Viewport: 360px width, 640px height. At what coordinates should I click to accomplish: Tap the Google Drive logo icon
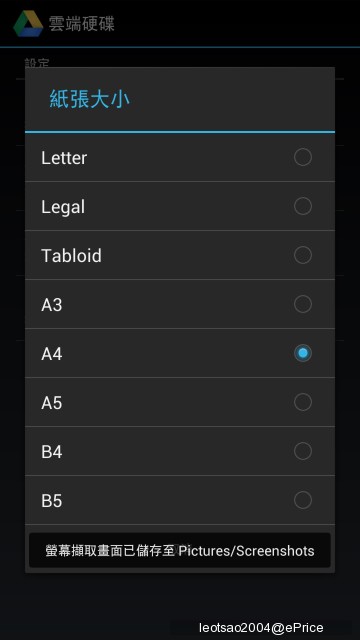coord(28,24)
